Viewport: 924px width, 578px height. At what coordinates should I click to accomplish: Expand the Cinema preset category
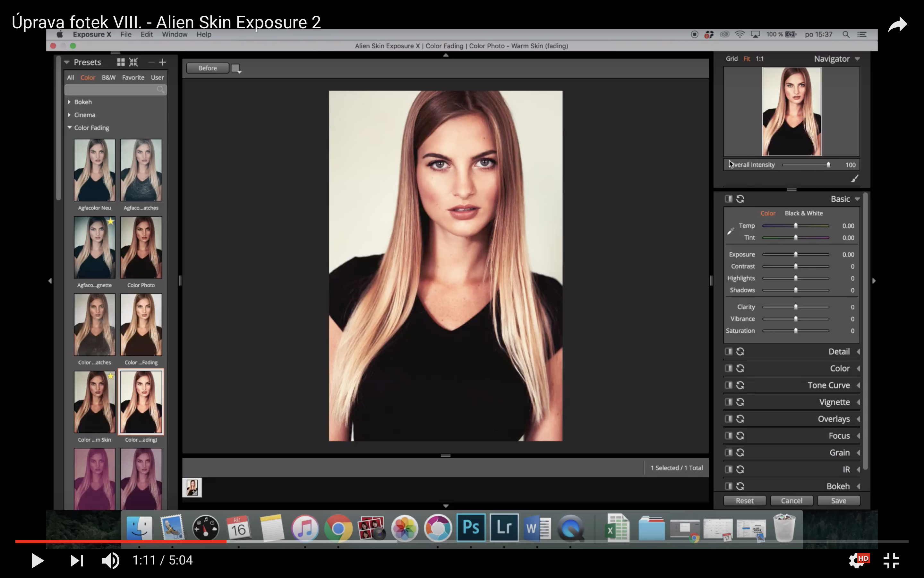pos(69,115)
